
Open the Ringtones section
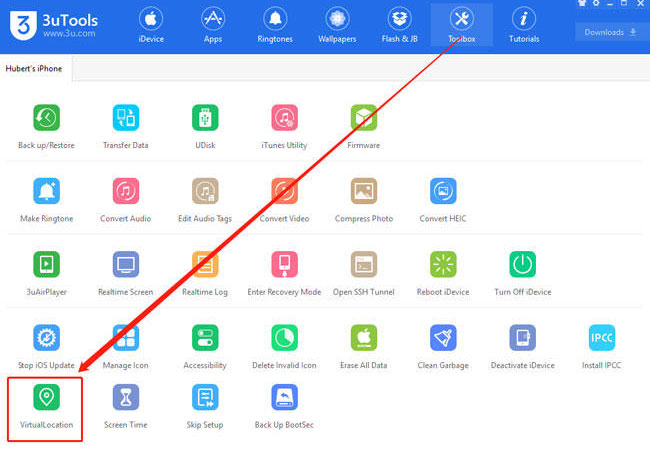pyautogui.click(x=275, y=25)
